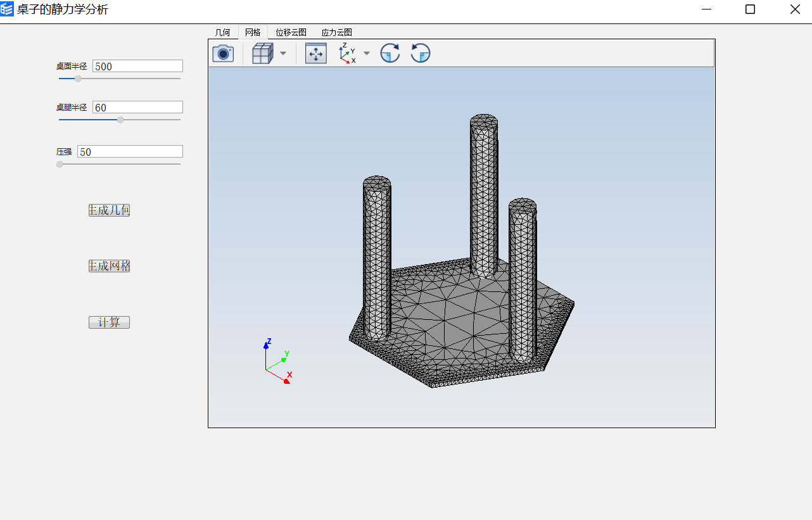Click the 桌面半径 input field
Viewport: 812px width, 520px height.
[x=137, y=66]
